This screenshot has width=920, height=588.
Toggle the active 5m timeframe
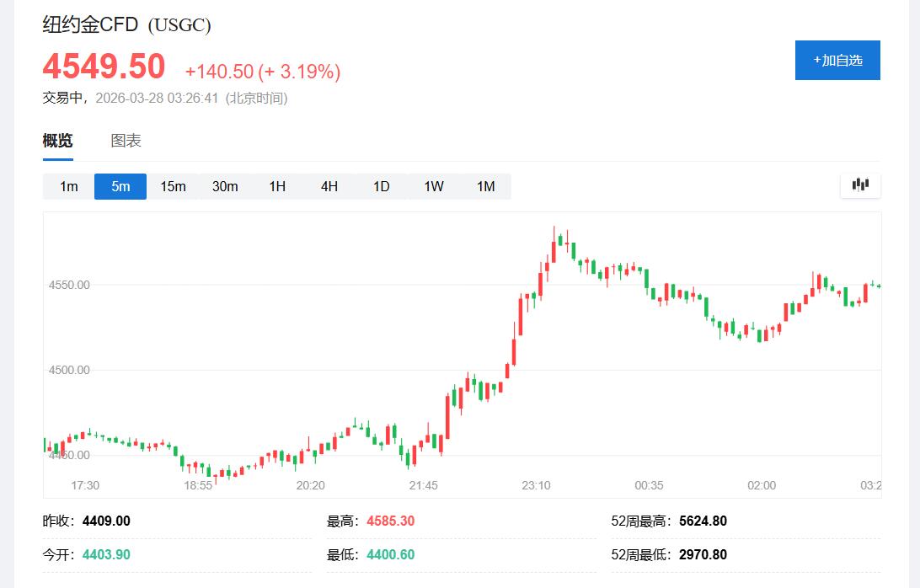120,186
